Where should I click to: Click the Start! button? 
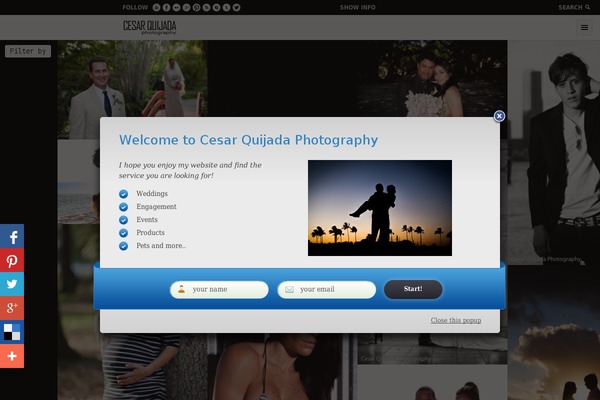[413, 289]
